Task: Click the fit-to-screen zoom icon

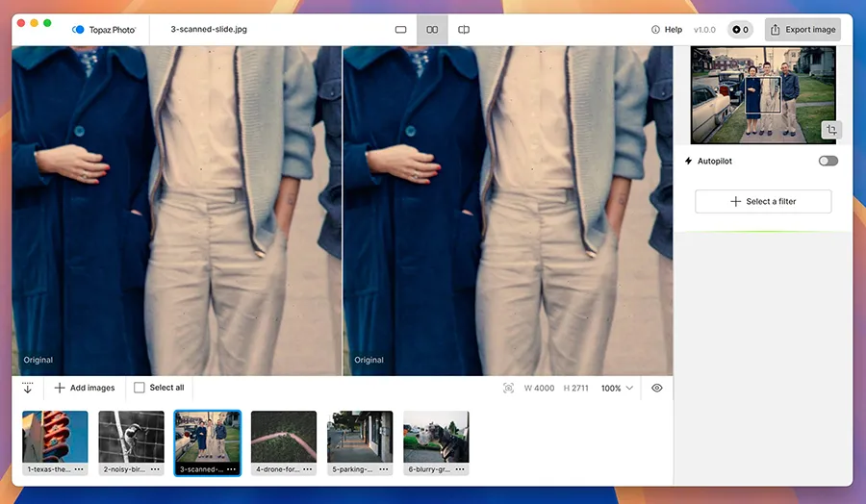Action: pyautogui.click(x=508, y=389)
